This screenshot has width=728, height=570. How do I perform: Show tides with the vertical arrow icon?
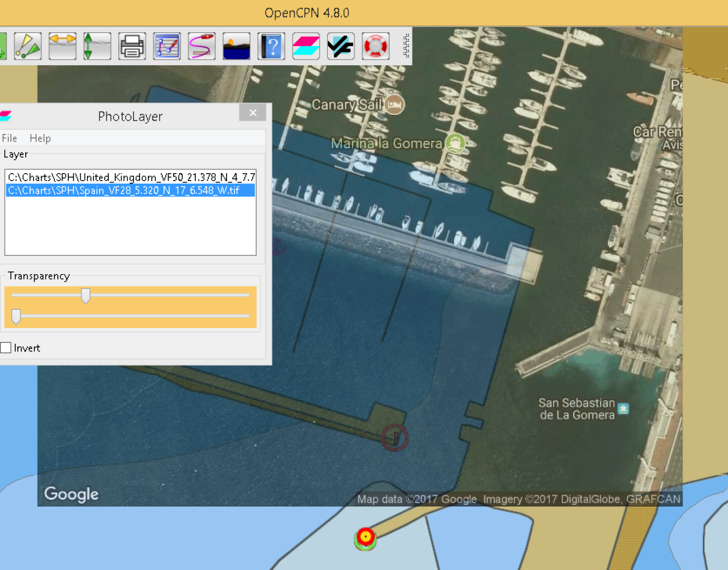coord(97,47)
